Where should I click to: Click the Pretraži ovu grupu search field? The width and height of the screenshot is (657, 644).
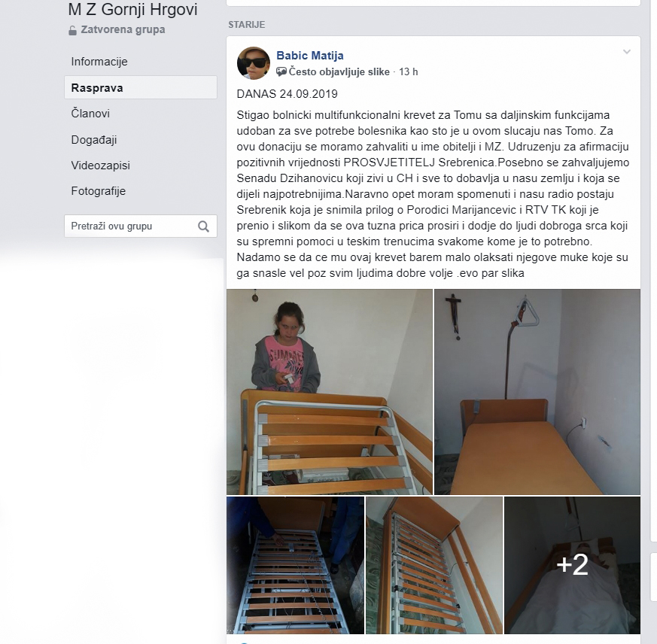pos(141,226)
